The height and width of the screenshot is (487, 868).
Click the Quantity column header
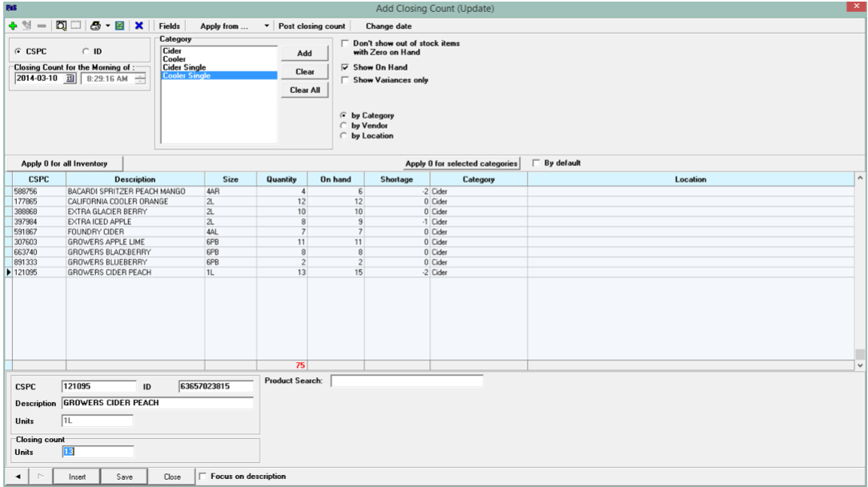click(282, 179)
